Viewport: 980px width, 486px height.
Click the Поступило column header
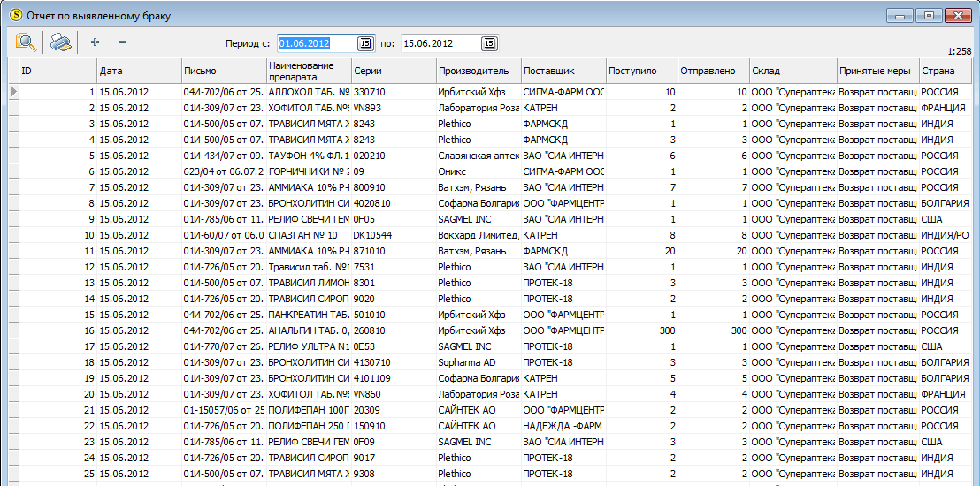point(642,71)
